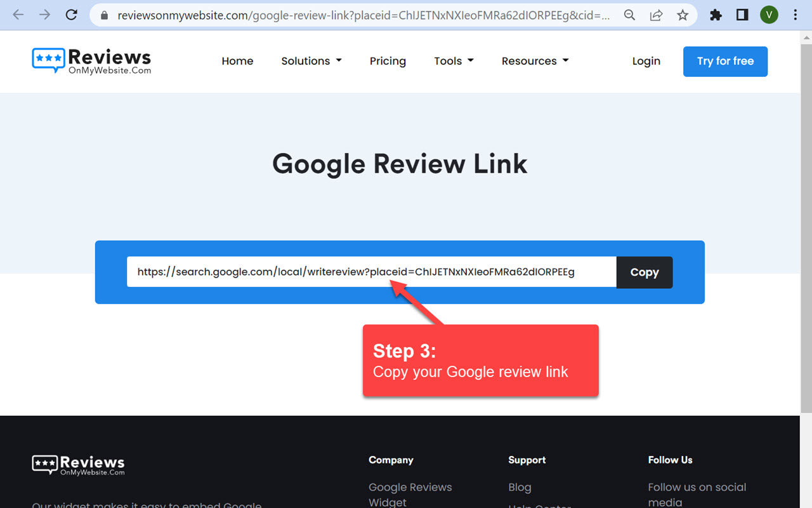
Task: Open Chrome's three-dot menu
Action: point(795,15)
